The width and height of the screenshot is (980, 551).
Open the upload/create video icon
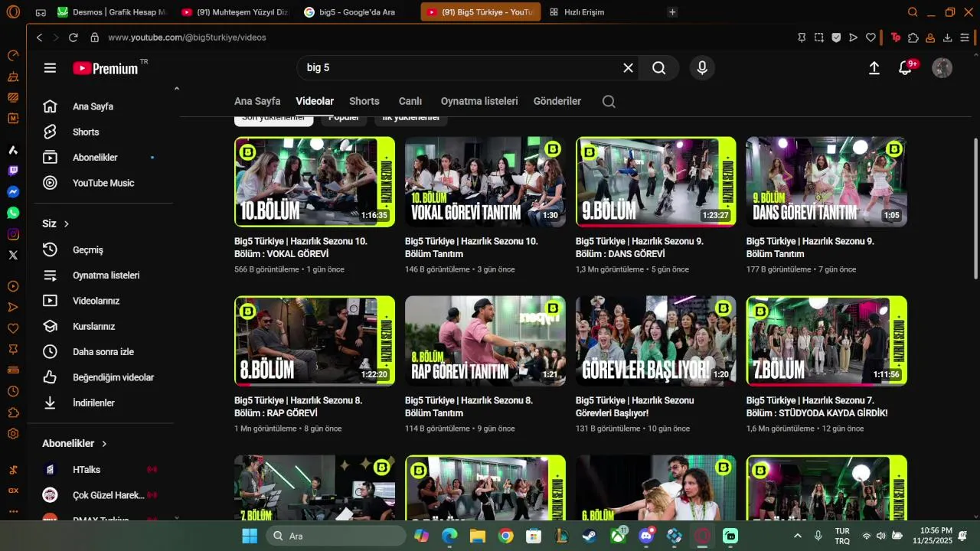[874, 68]
